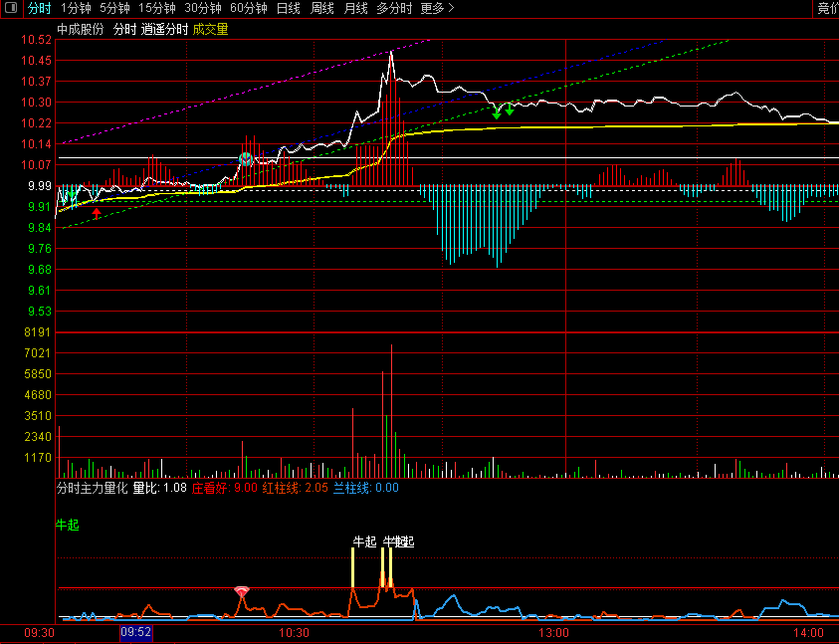Click the tallest red volume bar
839x644 pixels.
[392, 411]
